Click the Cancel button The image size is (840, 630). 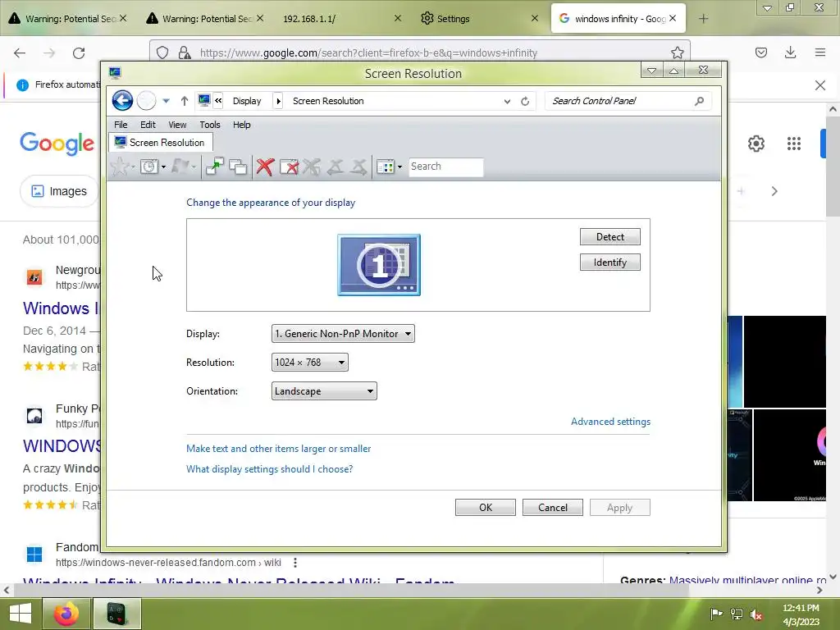tap(552, 507)
